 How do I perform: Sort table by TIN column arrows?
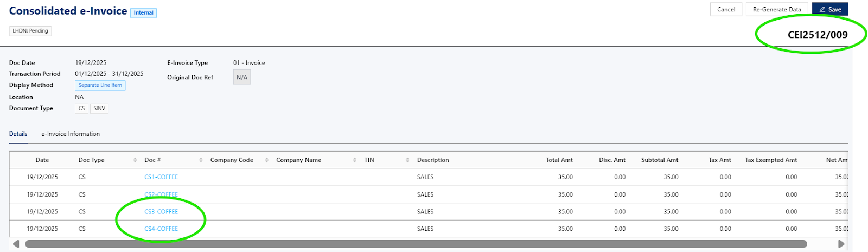(407, 160)
